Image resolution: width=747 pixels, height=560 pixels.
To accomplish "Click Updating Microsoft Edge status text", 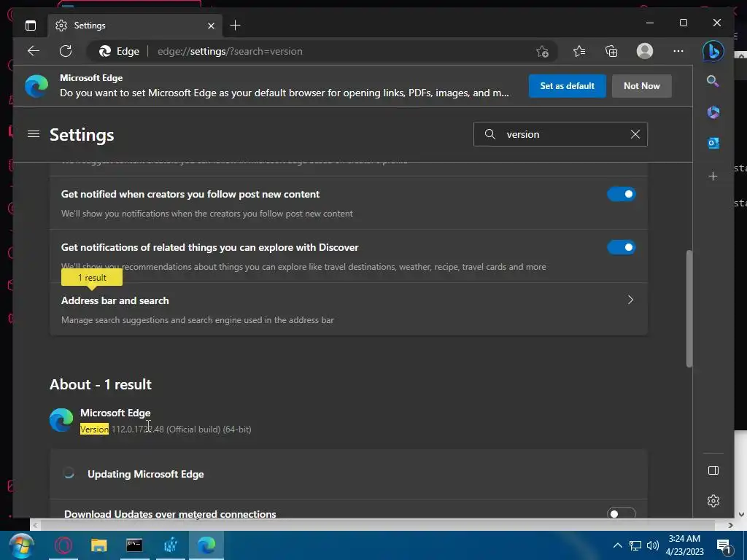I will click(146, 474).
